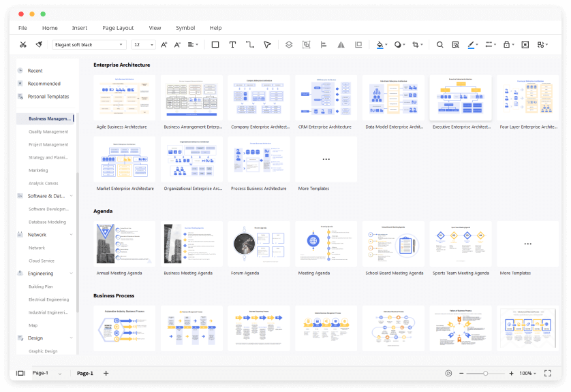This screenshot has width=571, height=392.
Task: Open the Zoom magnifier tool
Action: pos(439,44)
